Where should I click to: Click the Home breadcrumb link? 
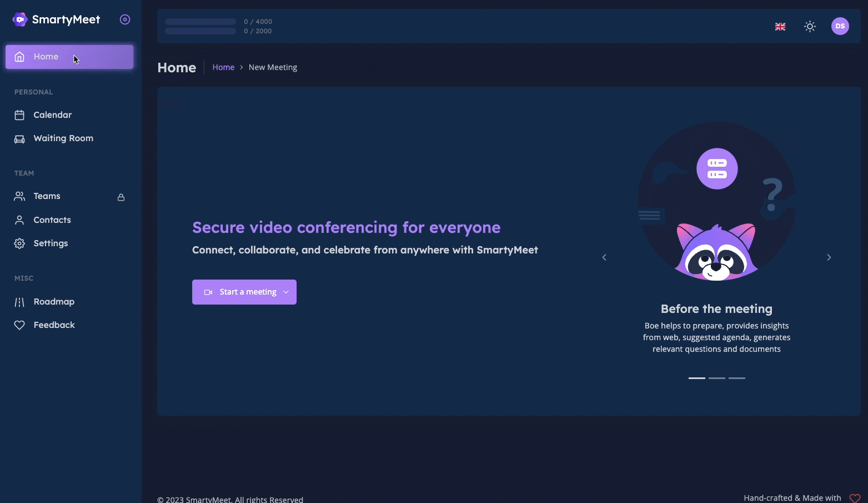223,67
